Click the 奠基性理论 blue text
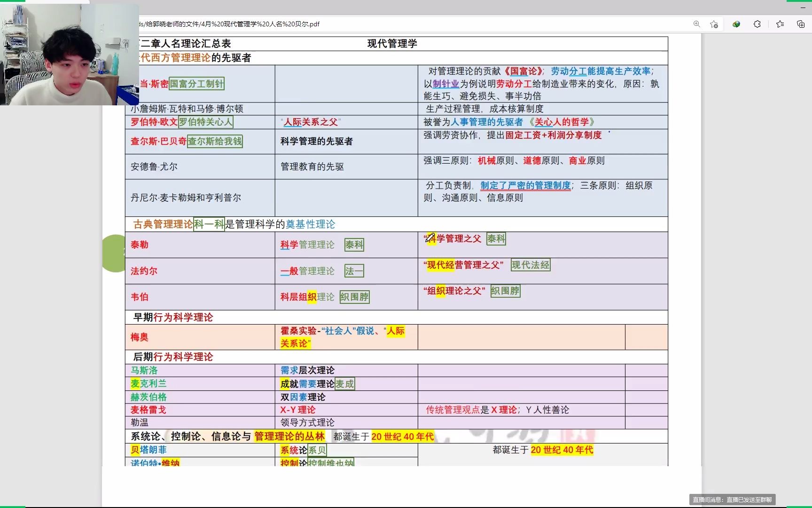Image resolution: width=812 pixels, height=508 pixels. tap(310, 224)
